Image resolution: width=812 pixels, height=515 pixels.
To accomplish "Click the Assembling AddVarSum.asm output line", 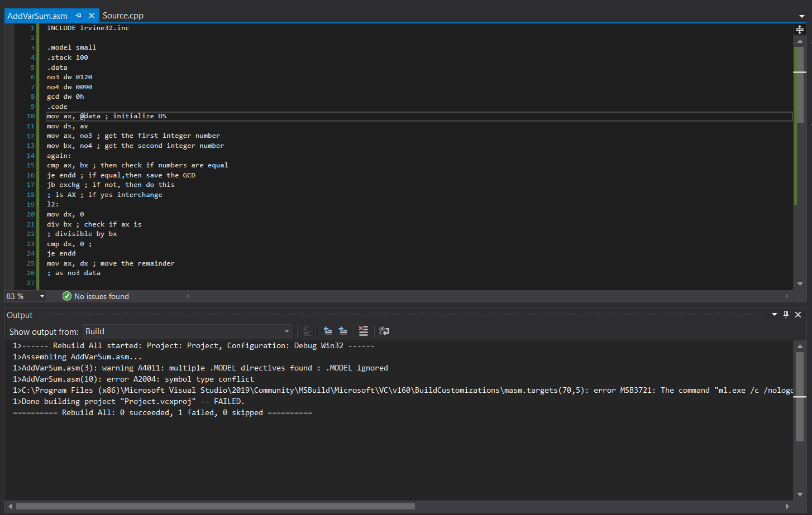I will [78, 357].
